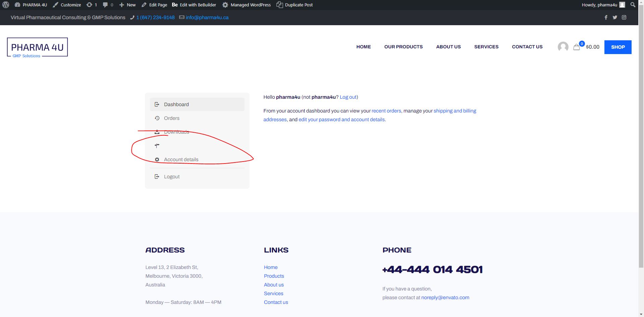Viewport: 644px width, 317px height.
Task: Open footer Services link
Action: (274, 293)
